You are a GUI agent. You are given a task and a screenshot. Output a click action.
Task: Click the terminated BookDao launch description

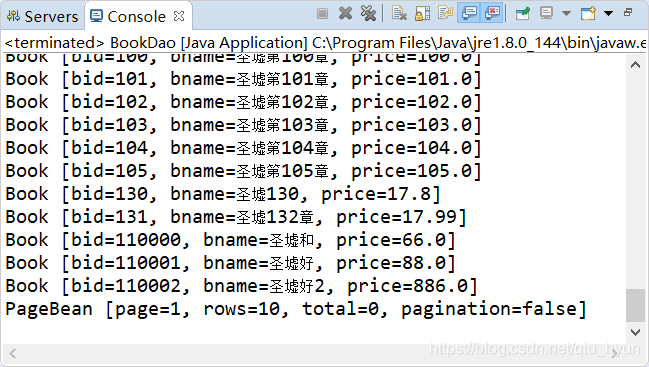tap(324, 43)
